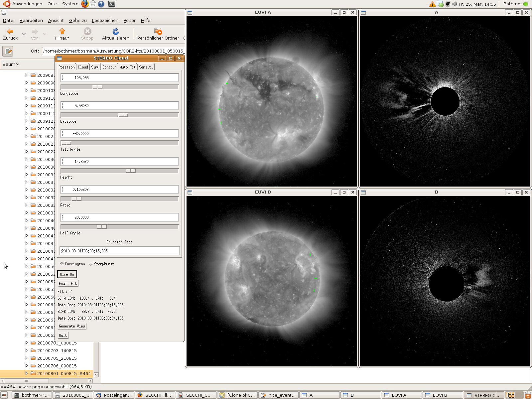Viewport: 532px width, 399px height.
Task: Switch to nice_event... taskbar window
Action: tap(278, 395)
